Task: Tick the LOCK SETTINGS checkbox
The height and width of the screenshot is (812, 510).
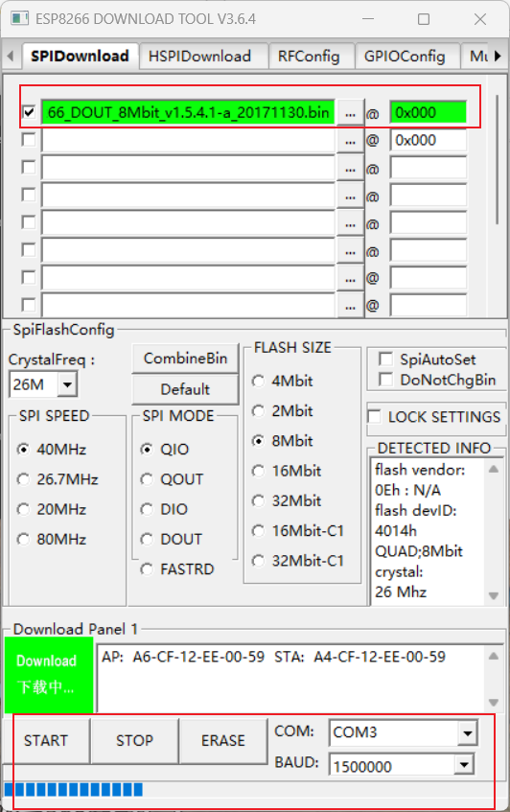Action: 374,416
